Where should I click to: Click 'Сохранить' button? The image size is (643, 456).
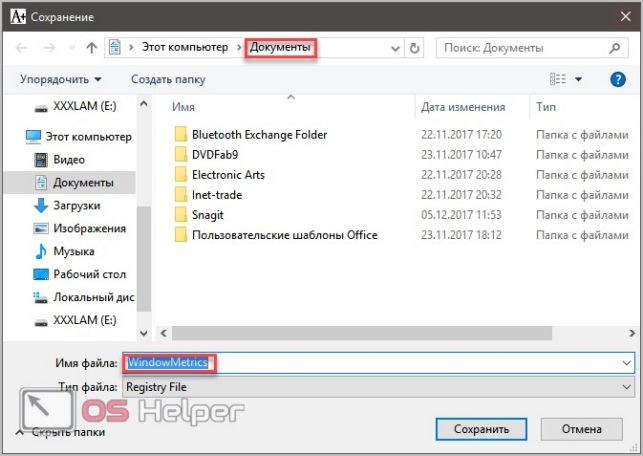pos(481,429)
